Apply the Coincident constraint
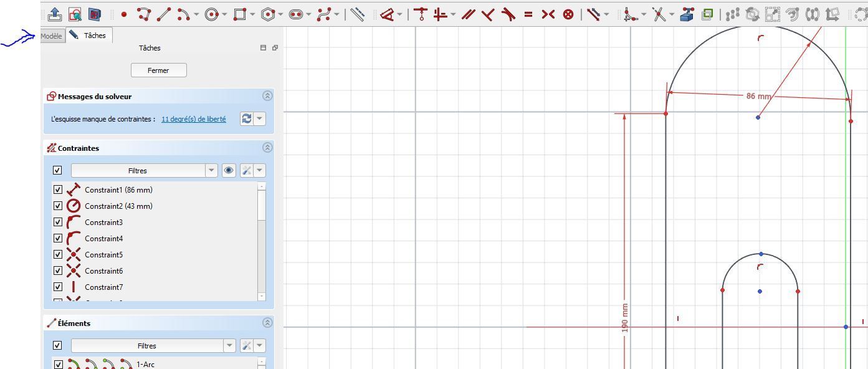 click(421, 14)
